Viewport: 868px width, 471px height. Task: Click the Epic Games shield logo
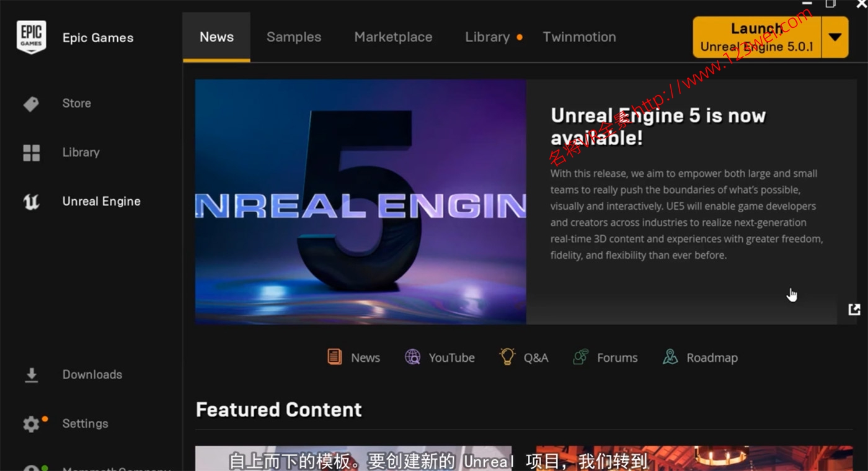point(31,37)
